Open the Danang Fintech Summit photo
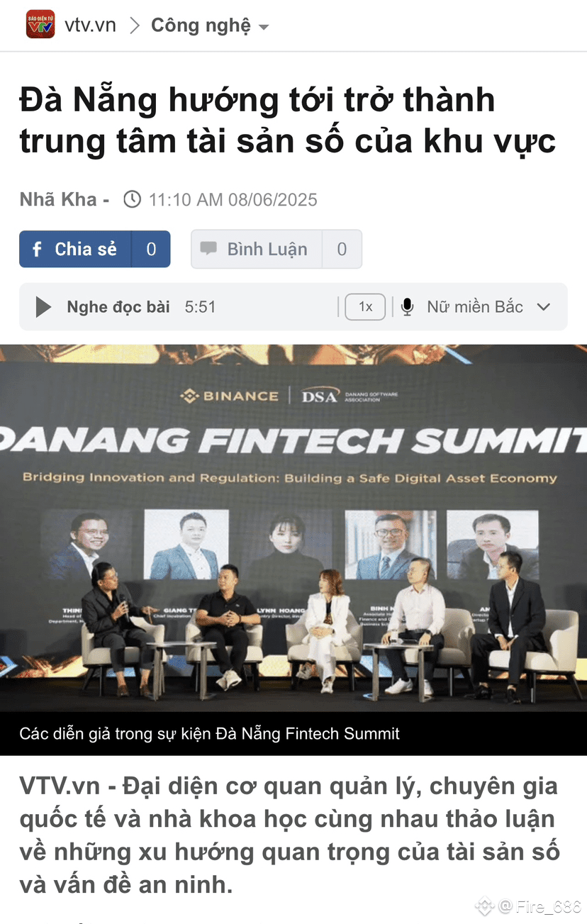The width and height of the screenshot is (587, 924). (x=293, y=528)
